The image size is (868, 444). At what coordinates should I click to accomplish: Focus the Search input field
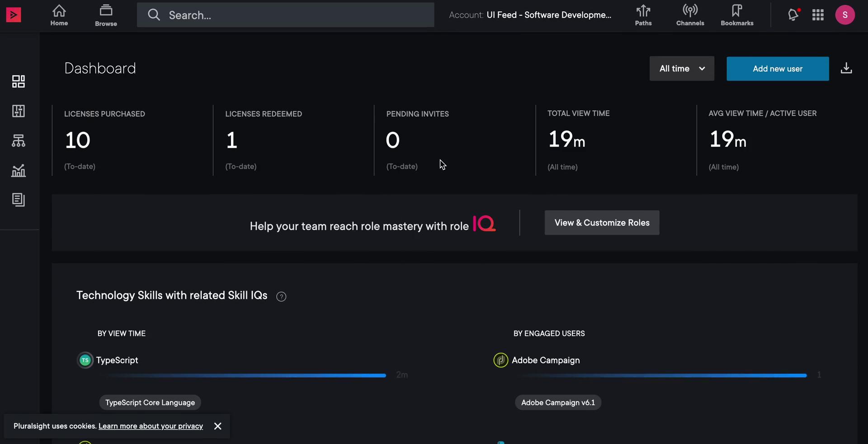click(285, 15)
